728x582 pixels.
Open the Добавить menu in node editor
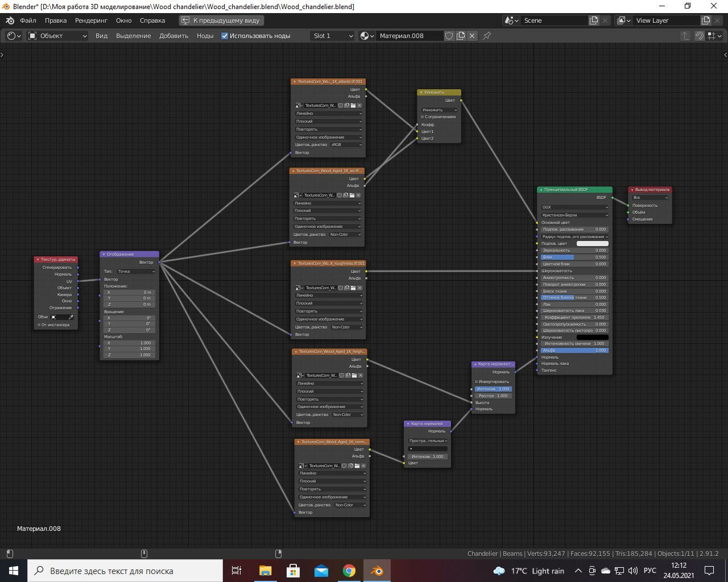(x=173, y=36)
